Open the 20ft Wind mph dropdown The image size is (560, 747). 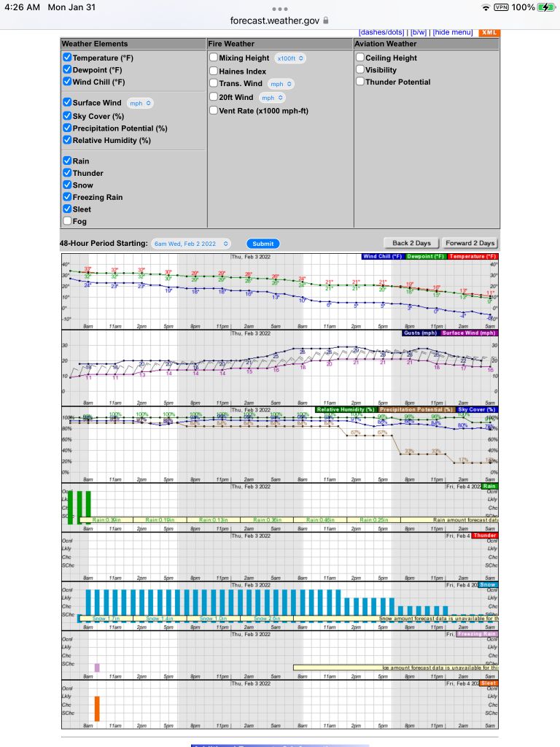click(272, 98)
